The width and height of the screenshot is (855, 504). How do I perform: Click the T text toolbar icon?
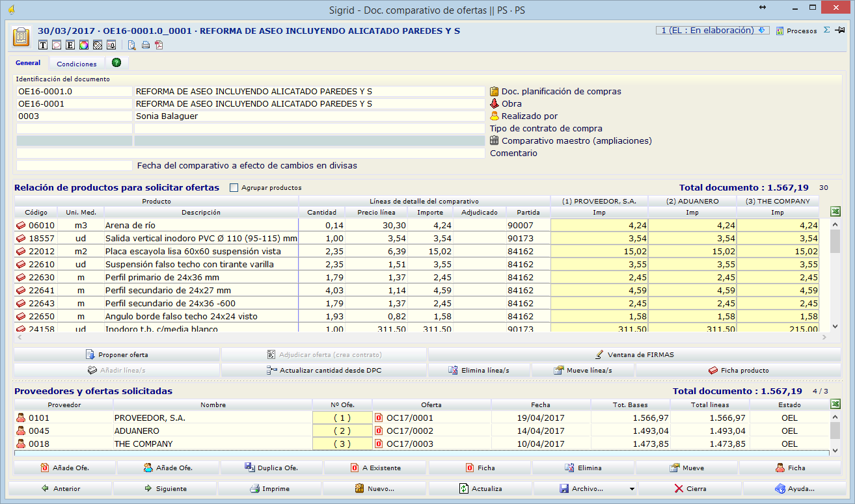[x=44, y=45]
